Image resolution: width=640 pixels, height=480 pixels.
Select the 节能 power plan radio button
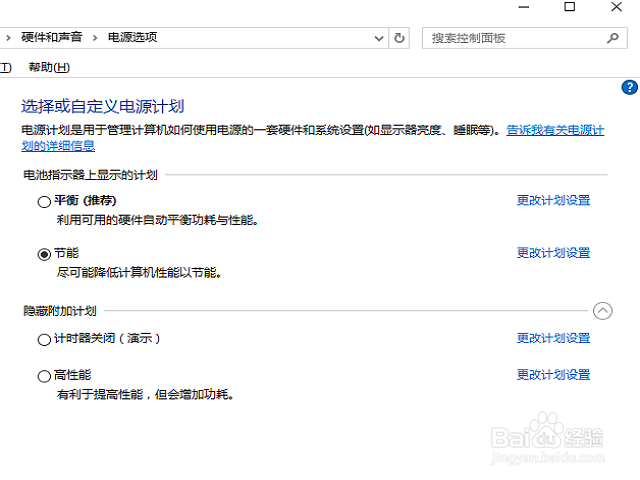[44, 254]
